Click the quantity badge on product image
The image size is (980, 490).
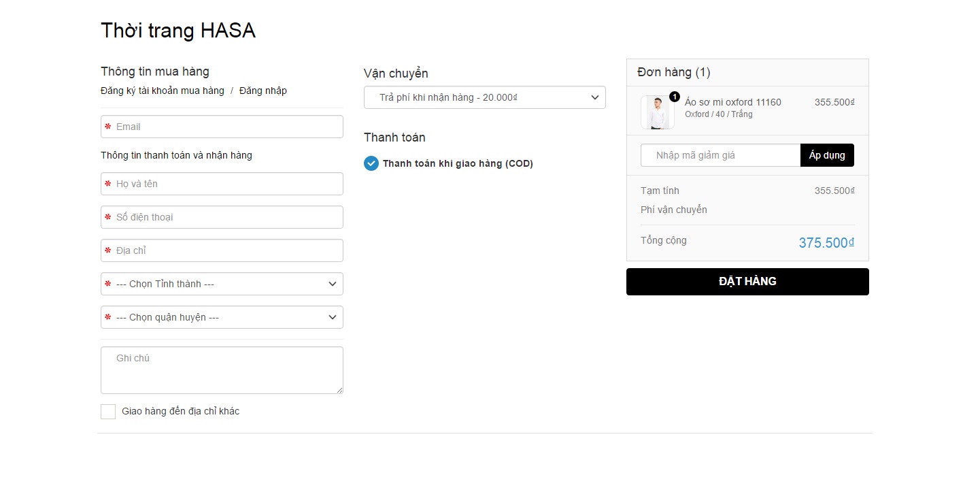[x=675, y=97]
